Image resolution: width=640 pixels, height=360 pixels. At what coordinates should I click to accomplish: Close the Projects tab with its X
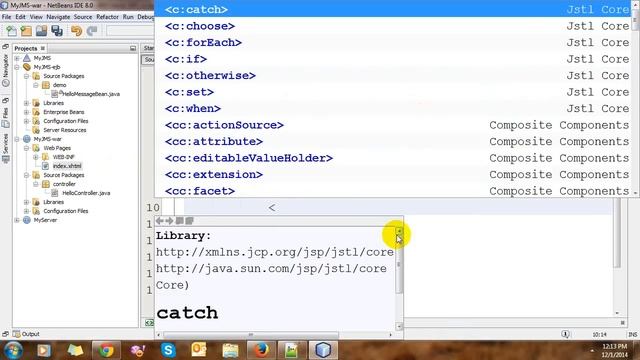[43, 48]
